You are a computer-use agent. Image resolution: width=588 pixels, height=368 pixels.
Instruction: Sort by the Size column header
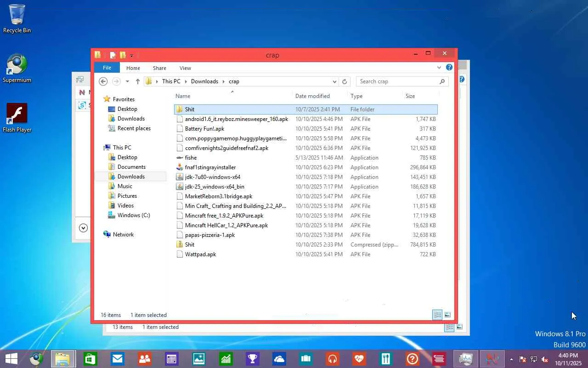410,96
